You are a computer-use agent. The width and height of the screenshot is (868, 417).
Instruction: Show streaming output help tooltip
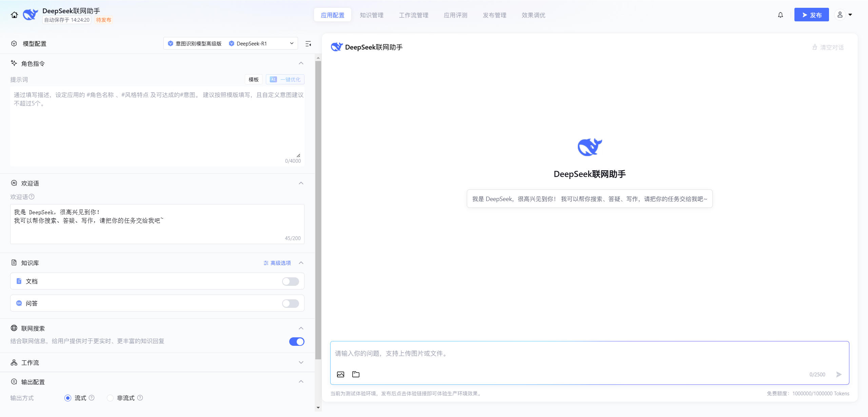pyautogui.click(x=92, y=398)
